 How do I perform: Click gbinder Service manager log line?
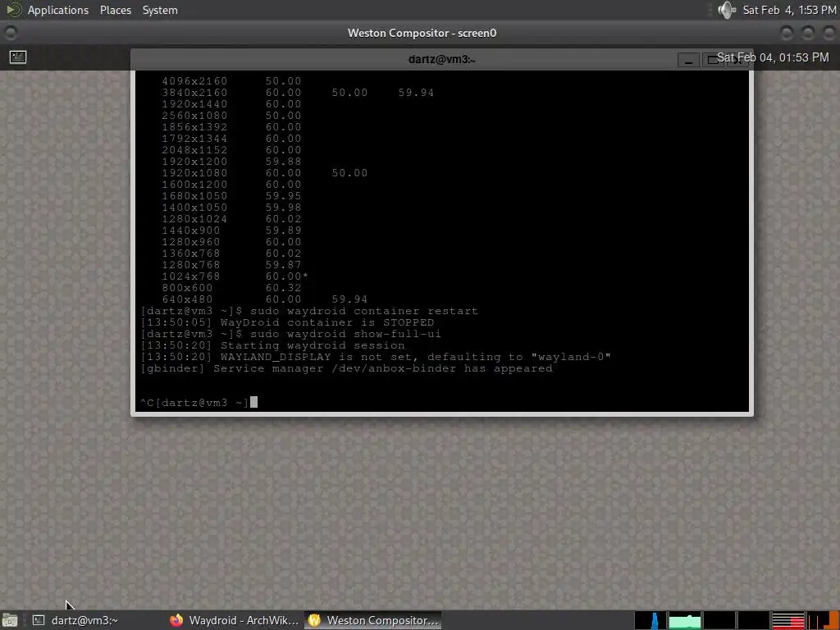pos(346,368)
